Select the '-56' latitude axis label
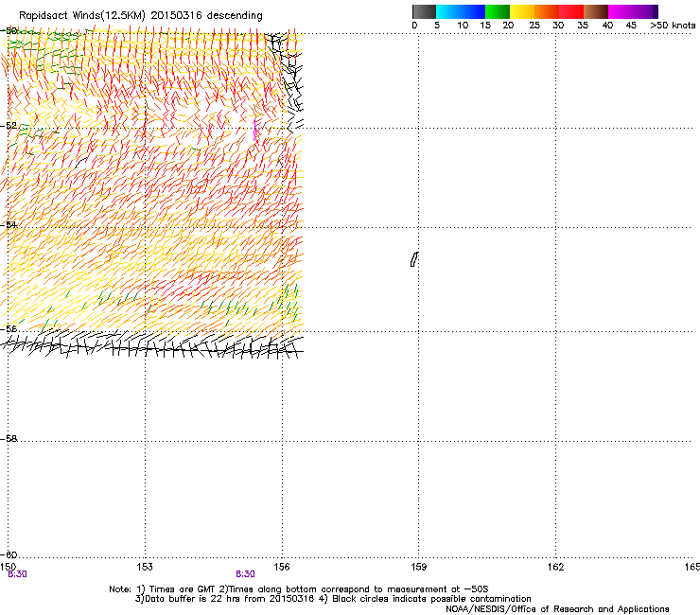Image resolution: width=700 pixels, height=615 pixels. pos(9,328)
